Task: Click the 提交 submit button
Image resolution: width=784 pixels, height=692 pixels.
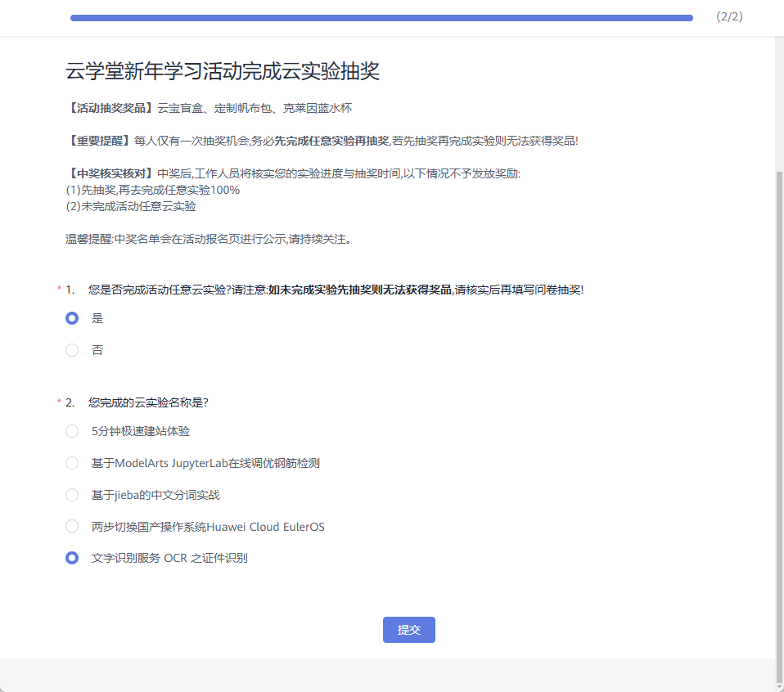Action: pyautogui.click(x=408, y=630)
